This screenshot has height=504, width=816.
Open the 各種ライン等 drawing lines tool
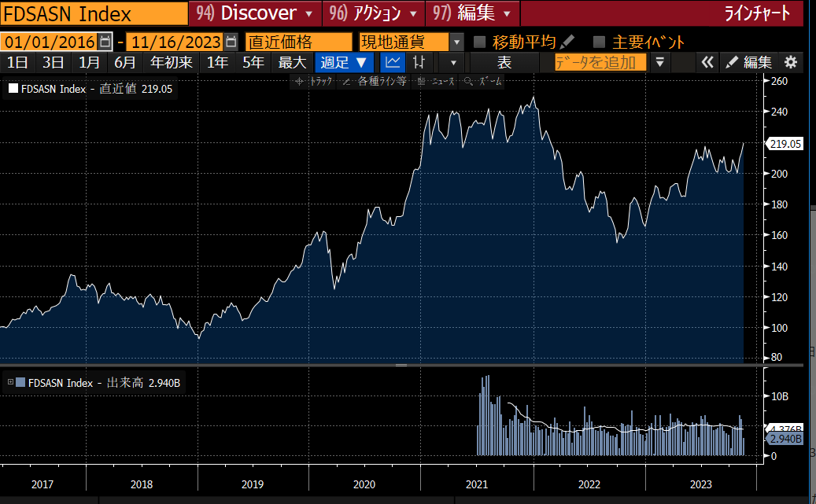tap(375, 81)
